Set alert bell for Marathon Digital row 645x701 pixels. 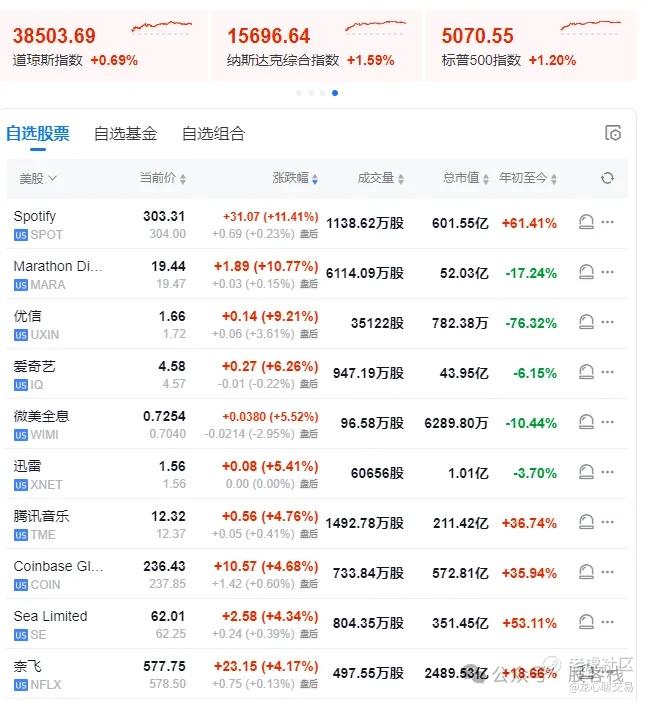tap(586, 272)
